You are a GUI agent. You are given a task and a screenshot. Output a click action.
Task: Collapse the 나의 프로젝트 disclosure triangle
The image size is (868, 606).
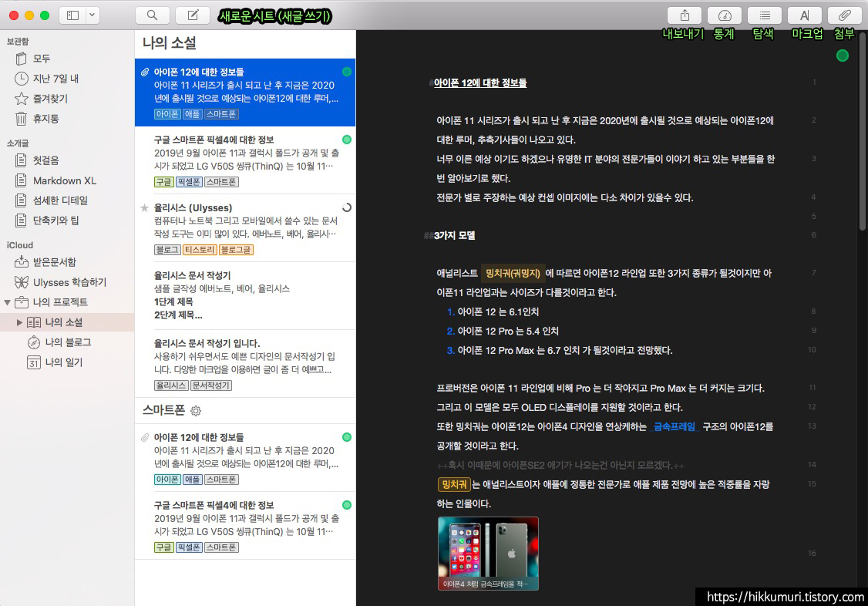tap(7, 302)
